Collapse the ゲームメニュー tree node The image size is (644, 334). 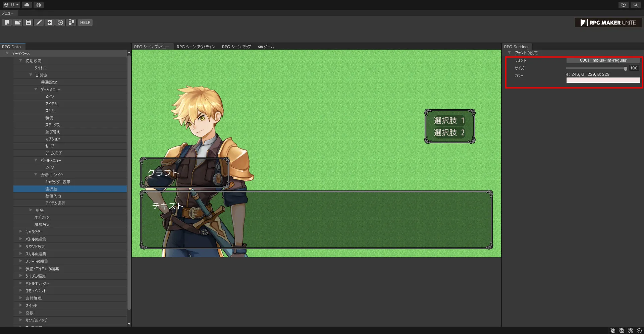click(36, 90)
